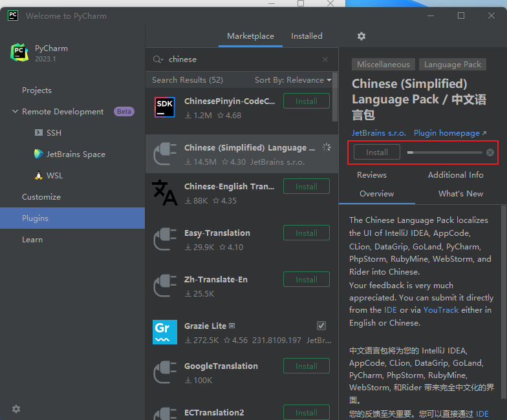Install the GoogleTranslation plugin
Image resolution: width=507 pixels, height=420 pixels.
(x=307, y=366)
